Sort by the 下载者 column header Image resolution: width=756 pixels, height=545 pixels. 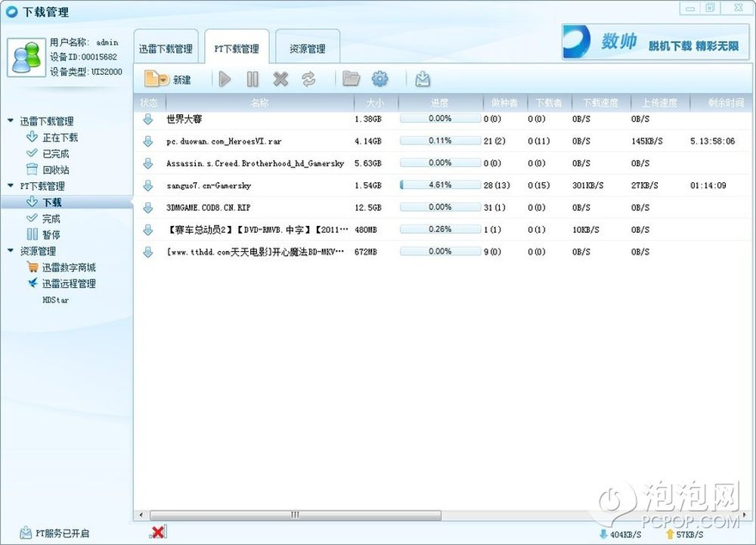point(549,103)
